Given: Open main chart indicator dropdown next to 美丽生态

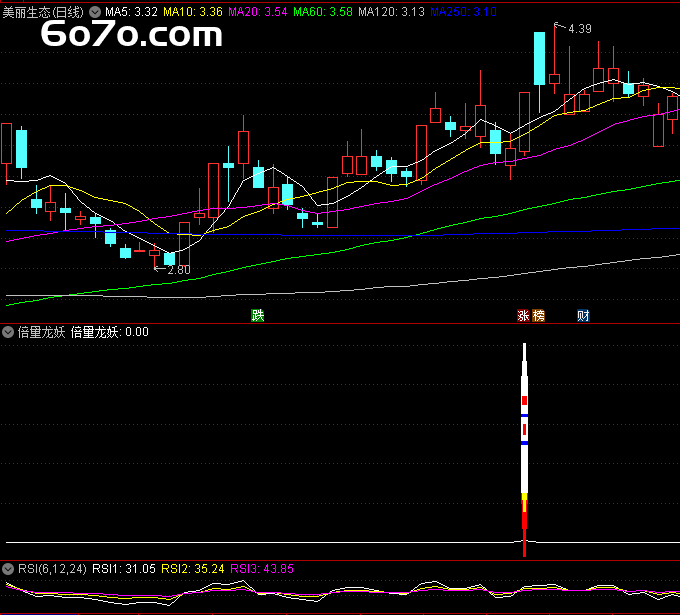Looking at the screenshot, I should [x=95, y=12].
